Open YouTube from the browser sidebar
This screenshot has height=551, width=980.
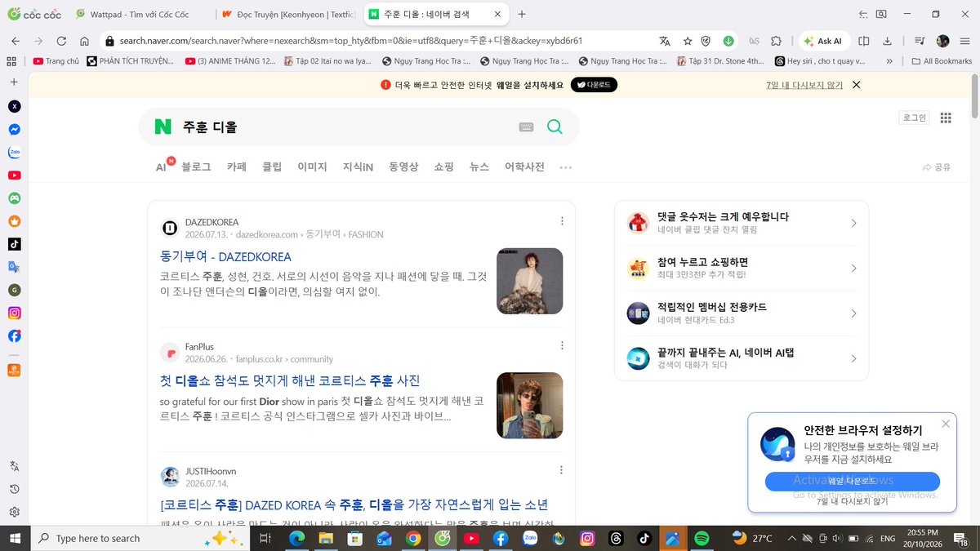[15, 176]
